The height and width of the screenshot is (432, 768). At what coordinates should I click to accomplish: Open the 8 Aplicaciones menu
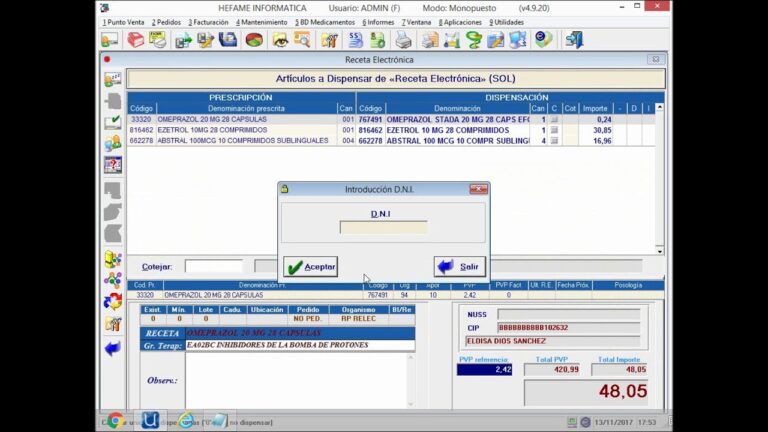pos(460,23)
